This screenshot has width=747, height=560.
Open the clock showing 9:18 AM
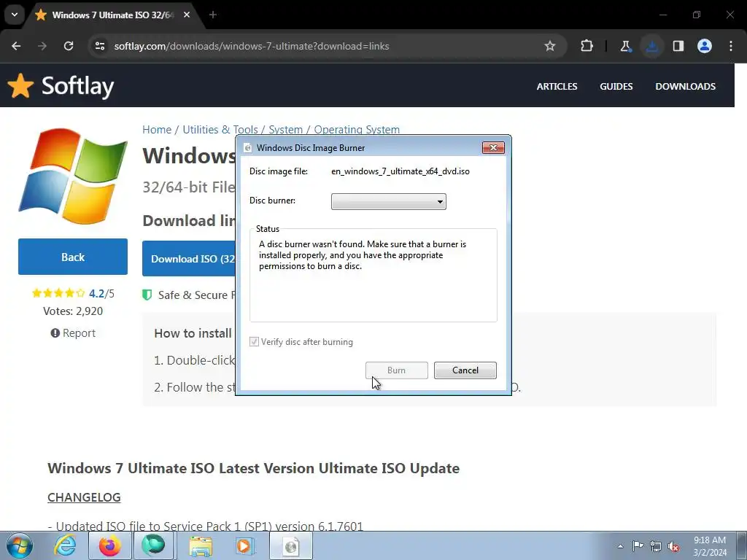pos(709,546)
